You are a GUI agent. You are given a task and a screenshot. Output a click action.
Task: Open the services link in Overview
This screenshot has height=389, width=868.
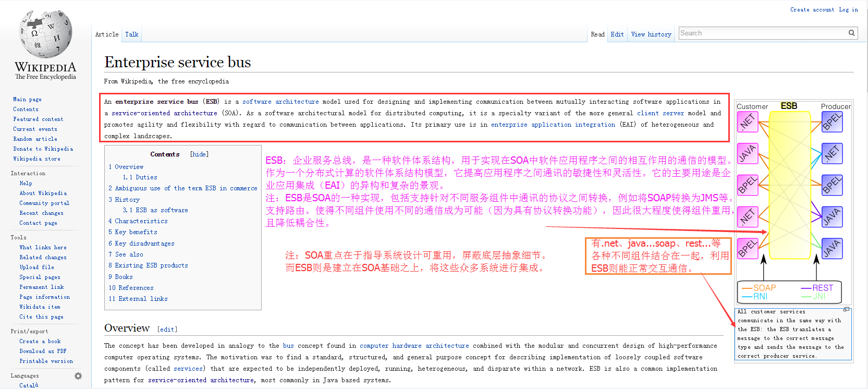(188, 369)
